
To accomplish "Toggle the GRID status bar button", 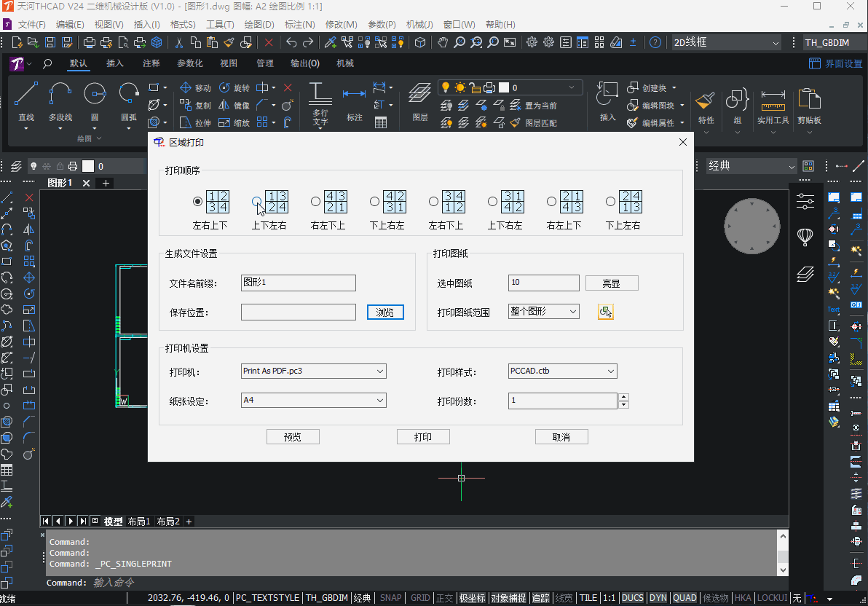I will tap(420, 598).
